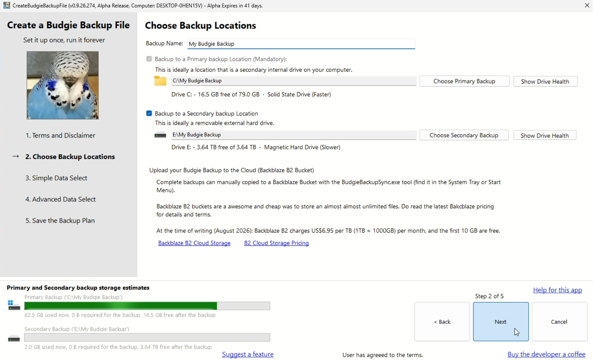
Task: Click the hard drive icon beside E:\My Budgie Backup path
Action: [x=160, y=135]
